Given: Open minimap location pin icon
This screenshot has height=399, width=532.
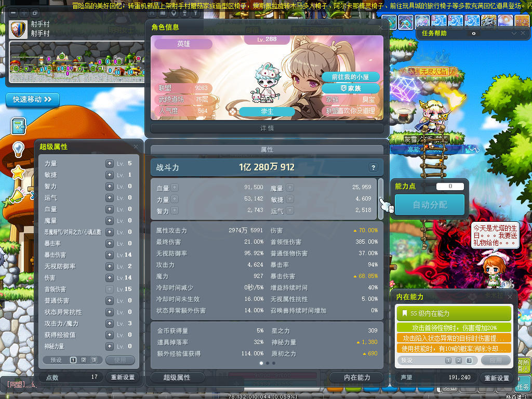Looking at the screenshot, I should coord(174,13).
